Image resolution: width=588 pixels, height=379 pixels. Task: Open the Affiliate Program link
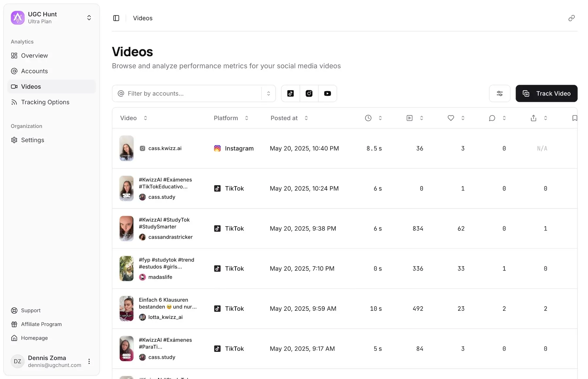tap(41, 324)
